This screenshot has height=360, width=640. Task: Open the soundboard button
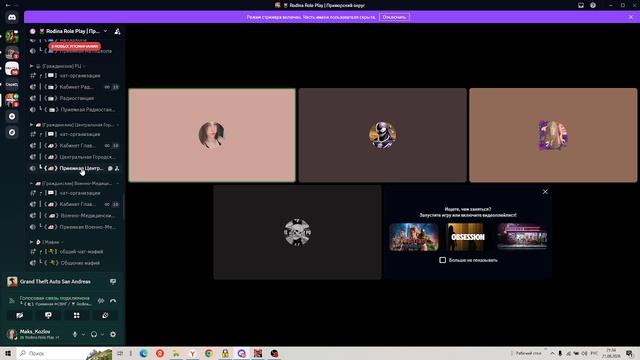[105, 316]
